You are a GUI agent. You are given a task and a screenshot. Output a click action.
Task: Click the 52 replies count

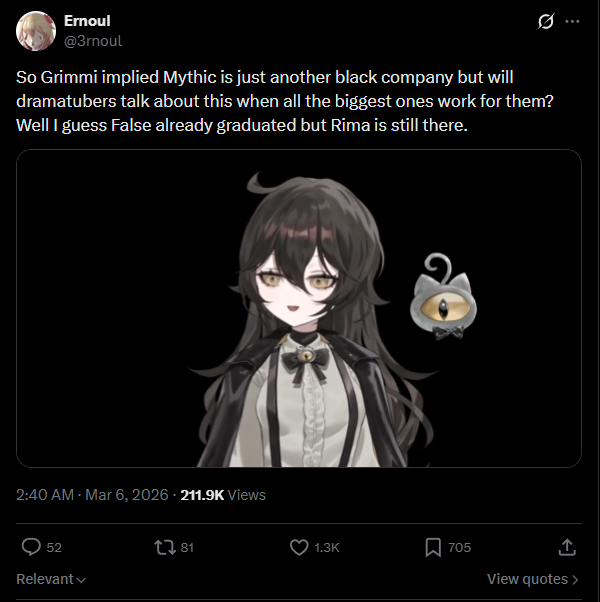[54, 547]
